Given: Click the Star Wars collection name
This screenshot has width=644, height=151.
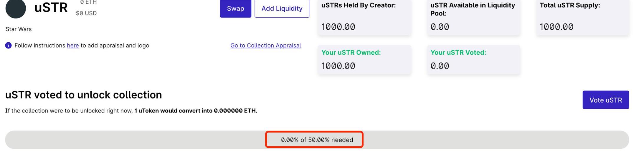Looking at the screenshot, I should point(19,29).
